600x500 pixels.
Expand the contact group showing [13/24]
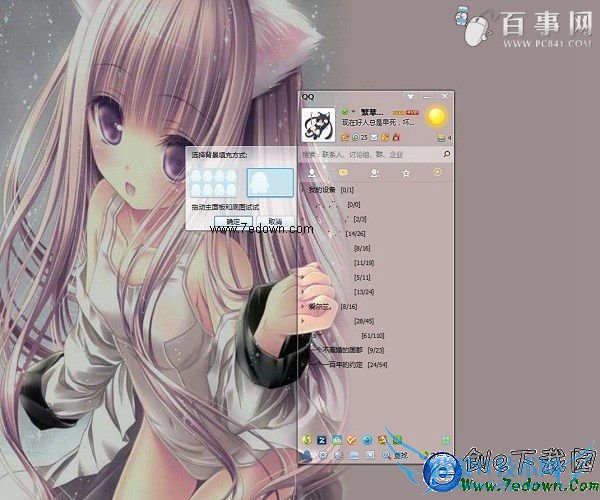click(376, 292)
